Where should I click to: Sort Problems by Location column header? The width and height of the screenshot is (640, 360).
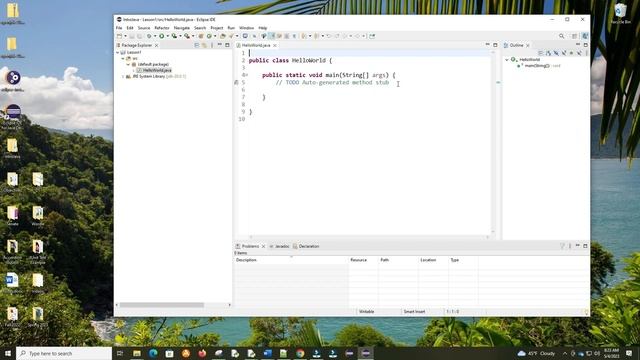[433, 260]
